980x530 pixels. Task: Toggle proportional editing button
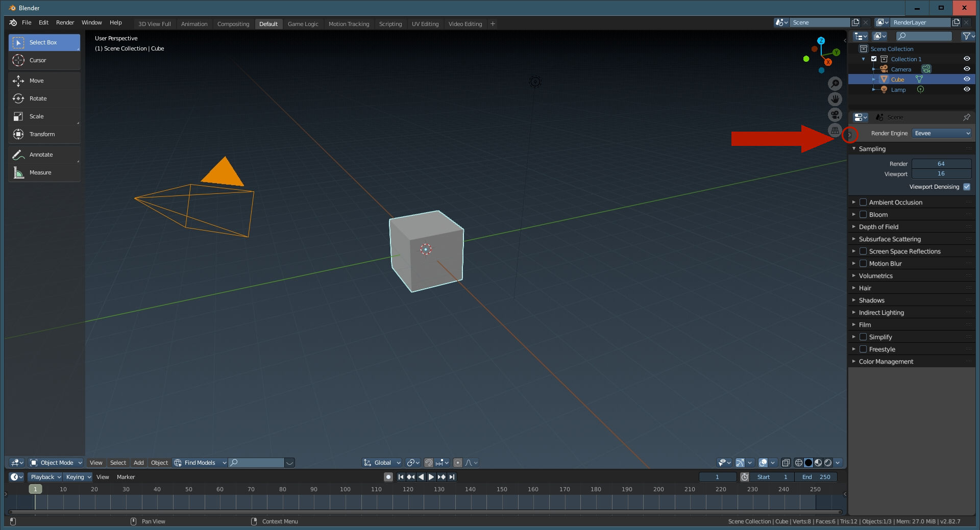pos(458,463)
